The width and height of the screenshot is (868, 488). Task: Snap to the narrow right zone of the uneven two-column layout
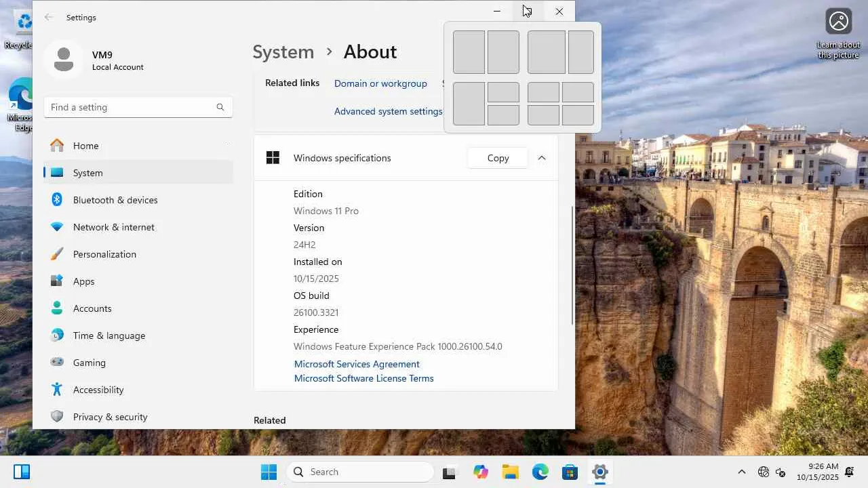point(581,52)
